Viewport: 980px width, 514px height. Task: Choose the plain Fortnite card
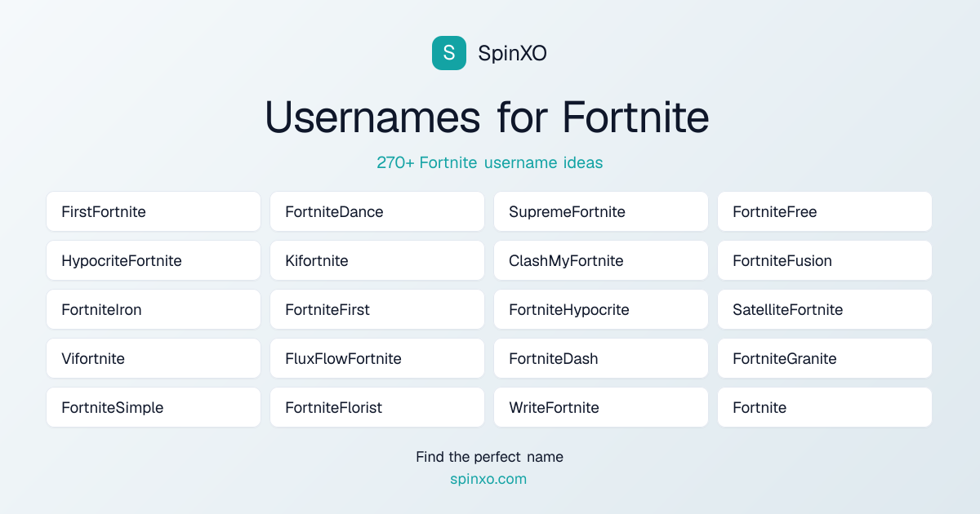pos(825,407)
